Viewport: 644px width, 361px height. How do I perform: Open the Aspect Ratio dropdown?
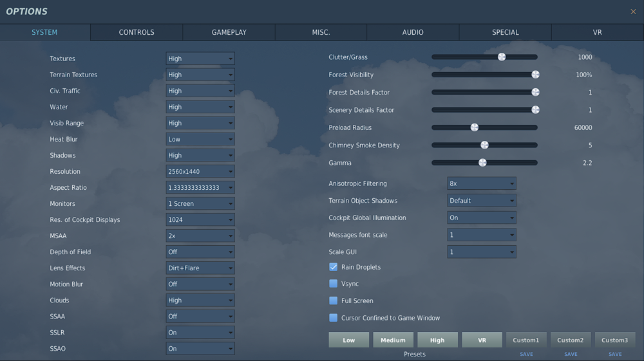[x=200, y=187]
